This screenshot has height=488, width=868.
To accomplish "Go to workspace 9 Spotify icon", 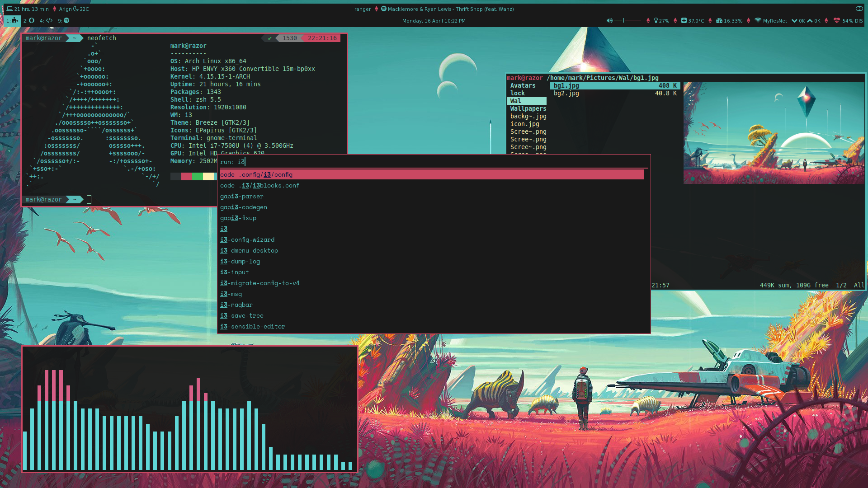I will click(64, 21).
